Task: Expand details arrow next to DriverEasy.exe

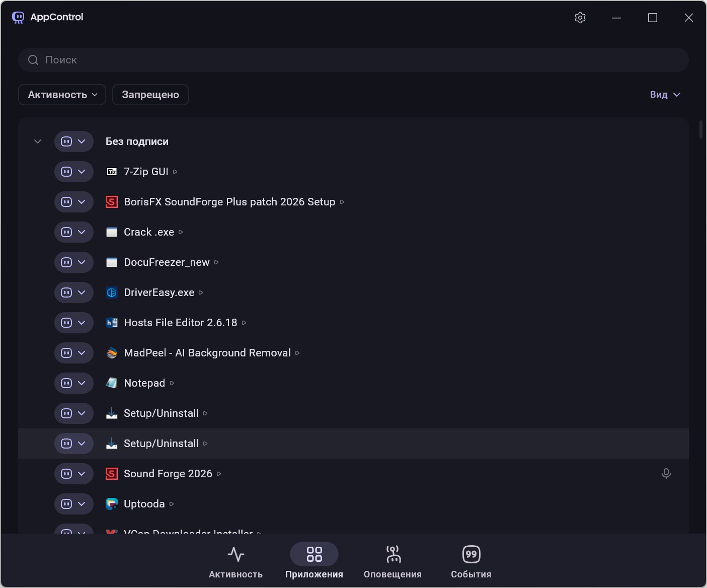Action: pyautogui.click(x=201, y=292)
